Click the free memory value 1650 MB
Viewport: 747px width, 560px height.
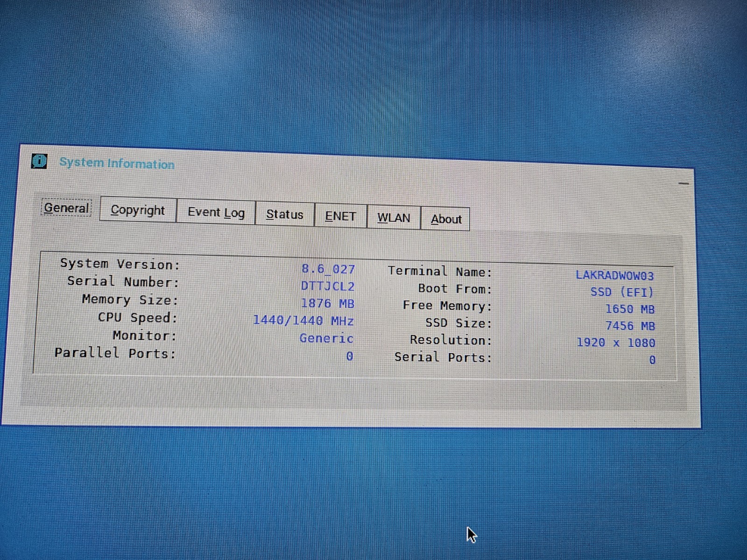tap(630, 309)
